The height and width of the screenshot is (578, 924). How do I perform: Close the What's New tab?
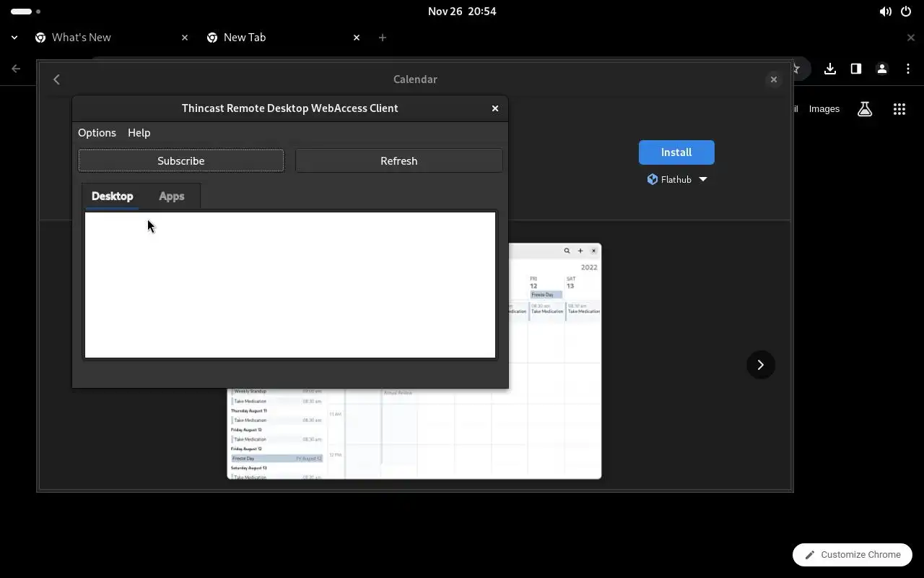(185, 38)
